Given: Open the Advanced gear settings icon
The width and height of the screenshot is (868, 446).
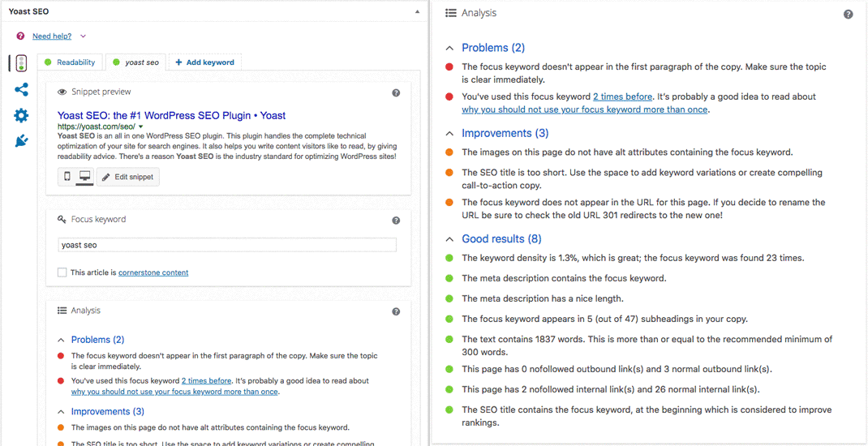Looking at the screenshot, I should point(21,116).
